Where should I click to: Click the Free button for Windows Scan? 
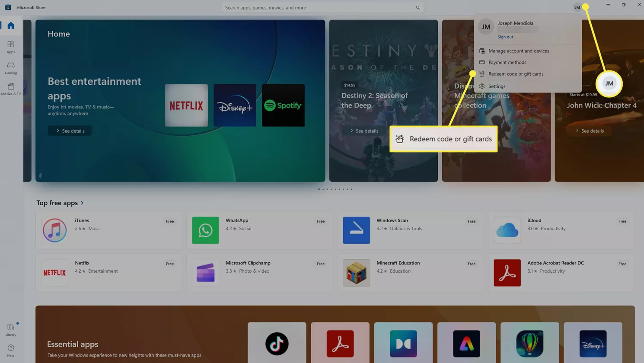(472, 221)
